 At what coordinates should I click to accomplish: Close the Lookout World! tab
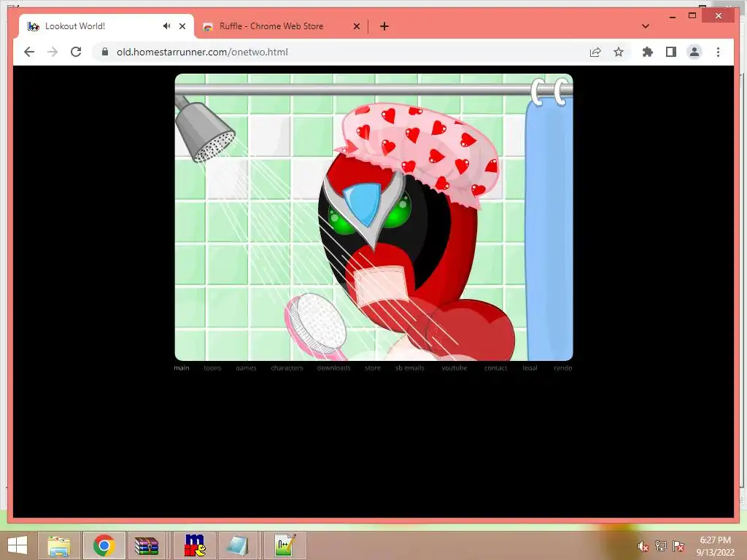182,26
